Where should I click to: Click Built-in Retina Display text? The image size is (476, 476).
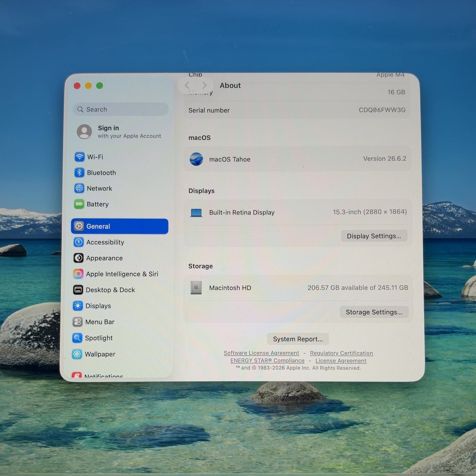[242, 213]
